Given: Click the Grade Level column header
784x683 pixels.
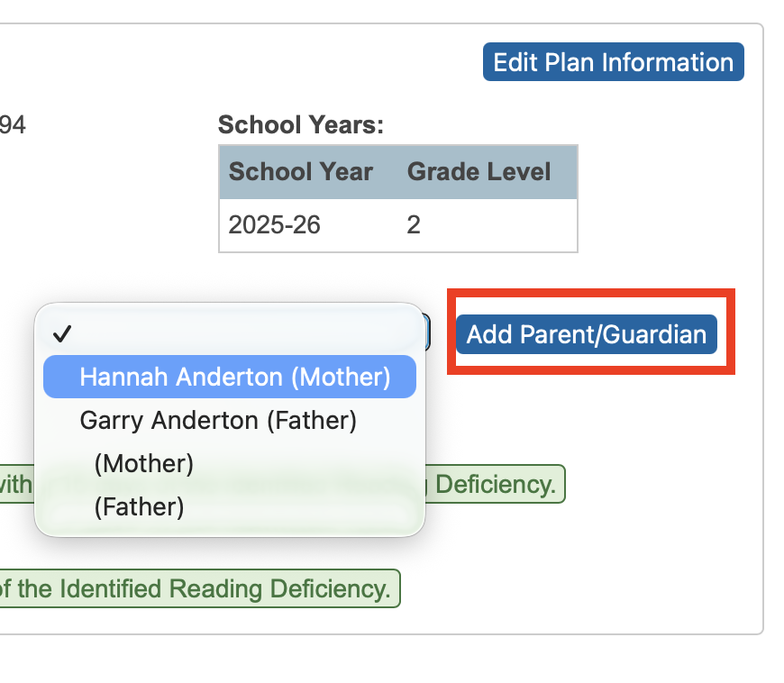Looking at the screenshot, I should (x=479, y=172).
